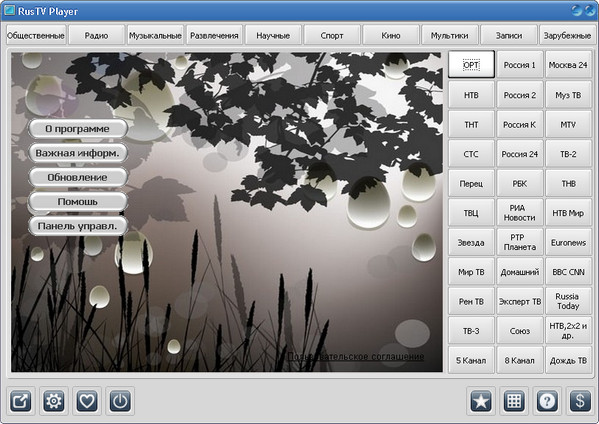Select the 5 Канал channel
Screen dimensions: 599x424
[471, 360]
